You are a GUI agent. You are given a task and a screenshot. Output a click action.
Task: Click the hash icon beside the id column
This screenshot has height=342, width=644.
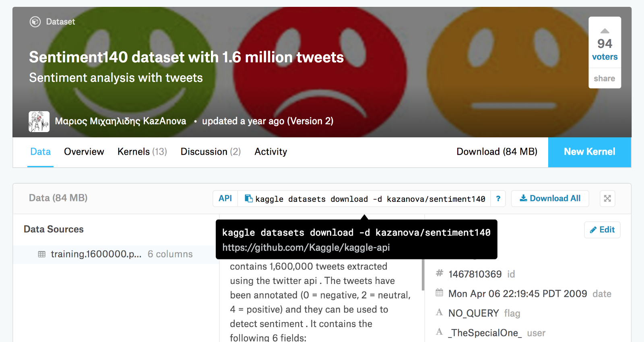(440, 274)
